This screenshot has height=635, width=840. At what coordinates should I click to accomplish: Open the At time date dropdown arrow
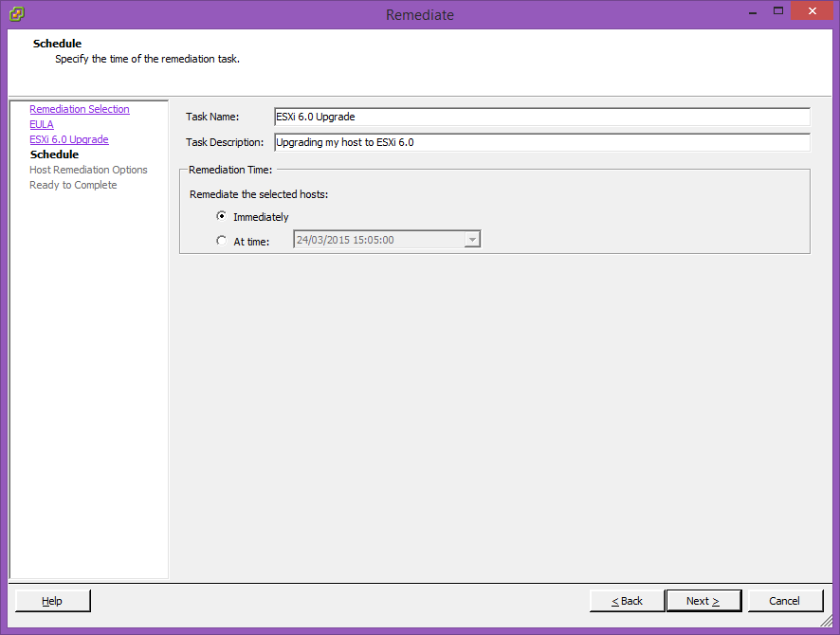(471, 241)
